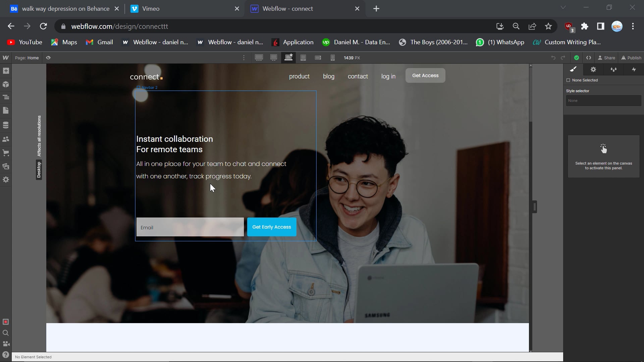Open the Style panel brush tab
Viewport: 644px width, 362px height.
tap(573, 69)
